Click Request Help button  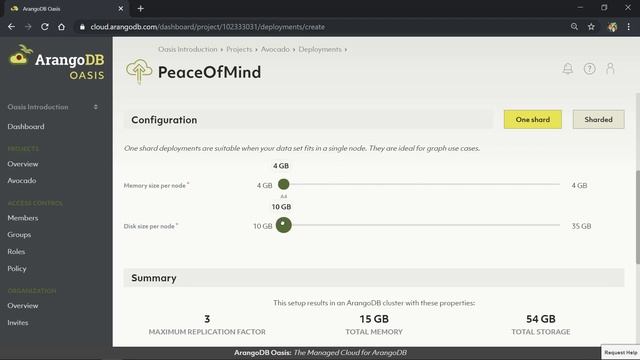[620, 352]
